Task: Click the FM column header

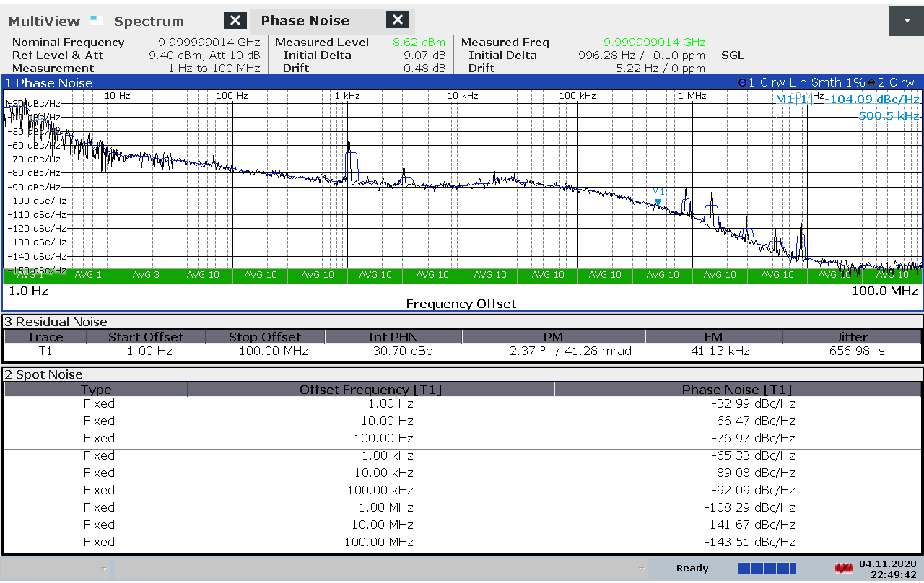Action: click(713, 337)
